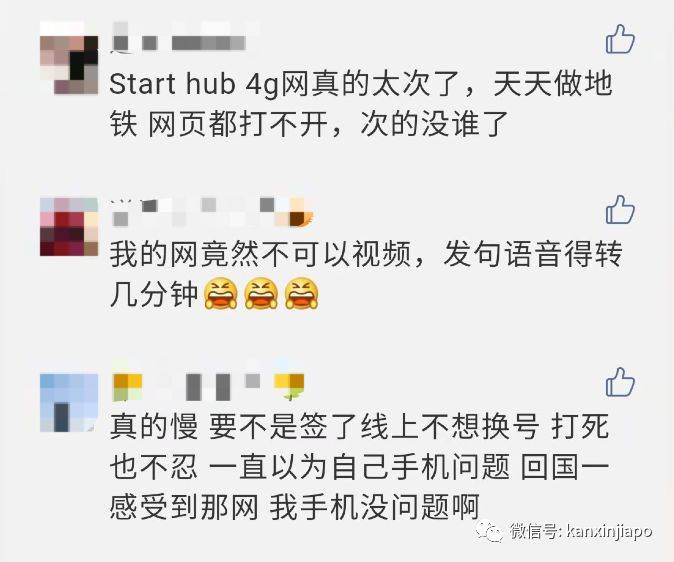
Task: Select the Start hub 4g网真的太次了 comment text
Action: coord(361,104)
